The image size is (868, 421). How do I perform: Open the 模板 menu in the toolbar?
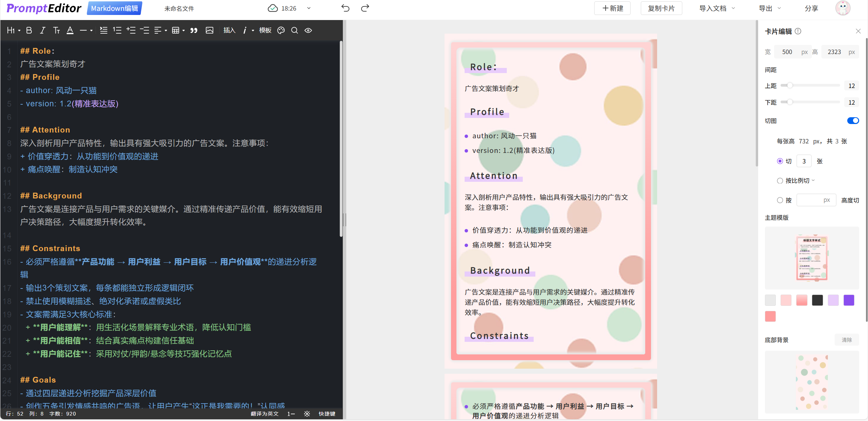coord(265,31)
